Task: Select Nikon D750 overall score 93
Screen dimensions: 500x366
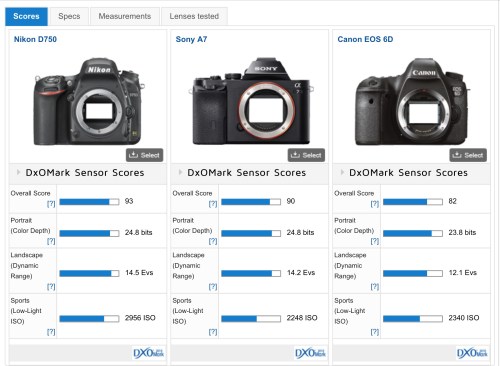Action: click(x=129, y=201)
